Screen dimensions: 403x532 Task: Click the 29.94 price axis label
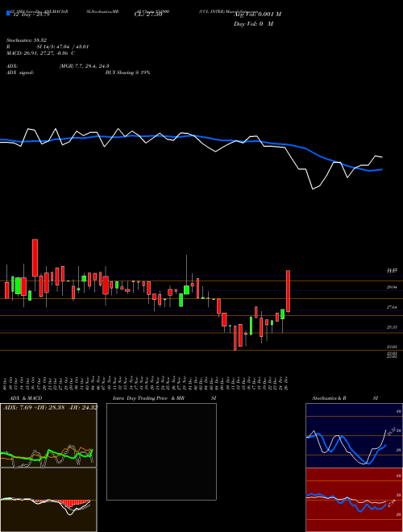[x=392, y=287]
